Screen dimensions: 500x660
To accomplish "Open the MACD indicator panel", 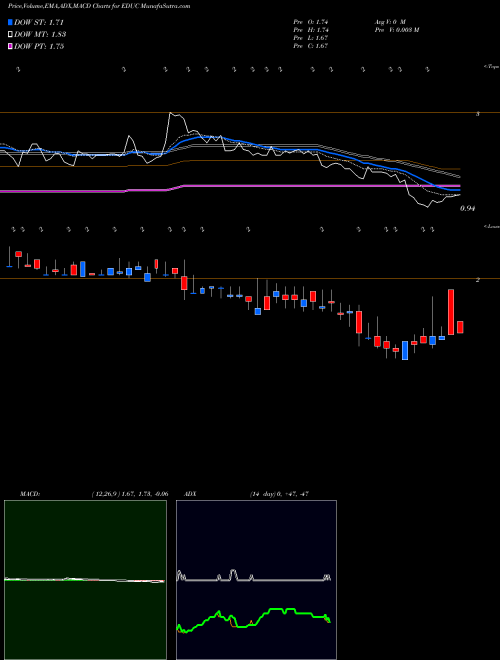I will (85, 580).
